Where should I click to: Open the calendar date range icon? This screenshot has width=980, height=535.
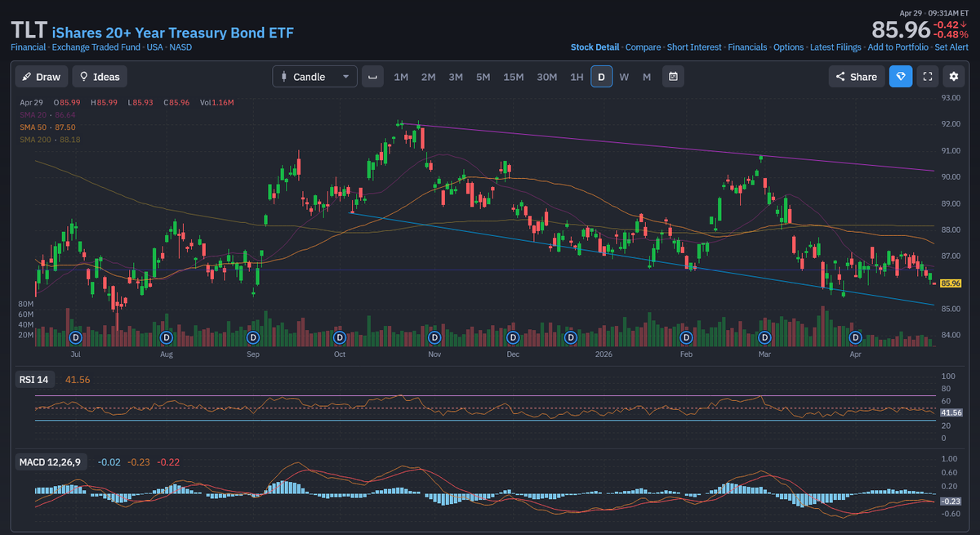pos(673,77)
